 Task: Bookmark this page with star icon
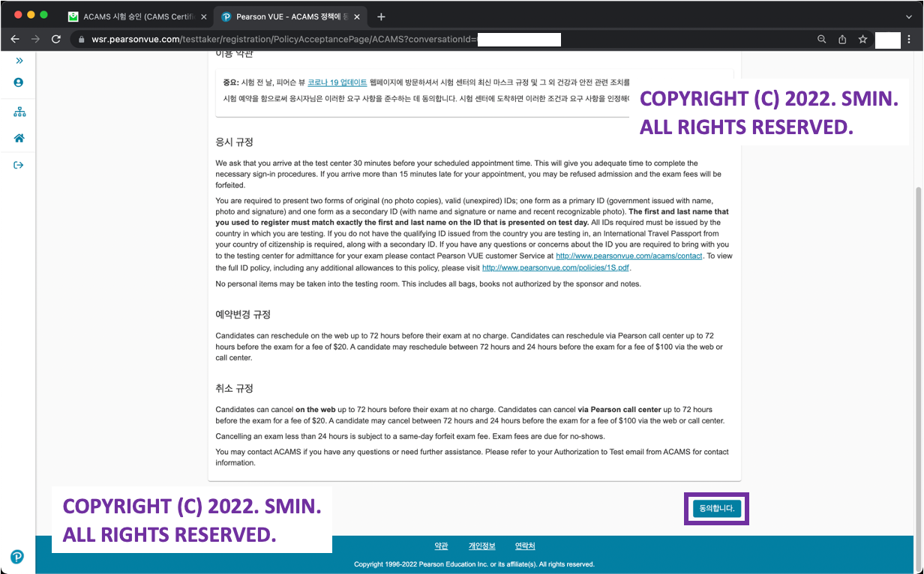(x=862, y=39)
